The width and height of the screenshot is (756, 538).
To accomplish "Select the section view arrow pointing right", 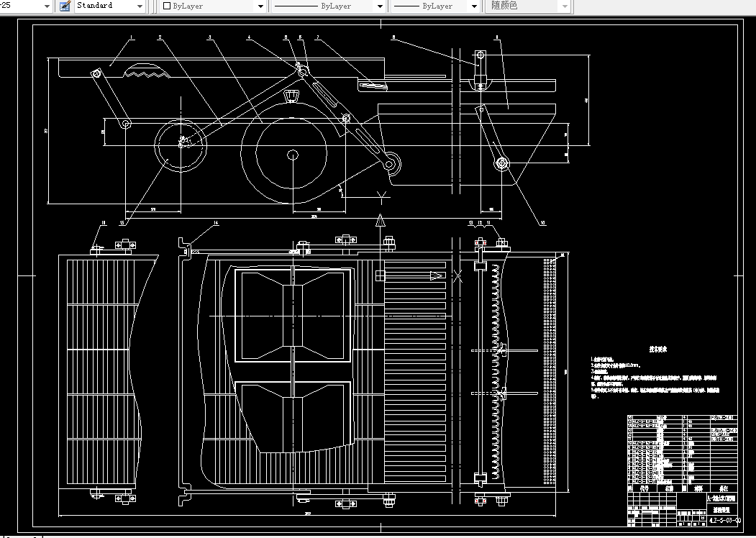I will [437, 275].
